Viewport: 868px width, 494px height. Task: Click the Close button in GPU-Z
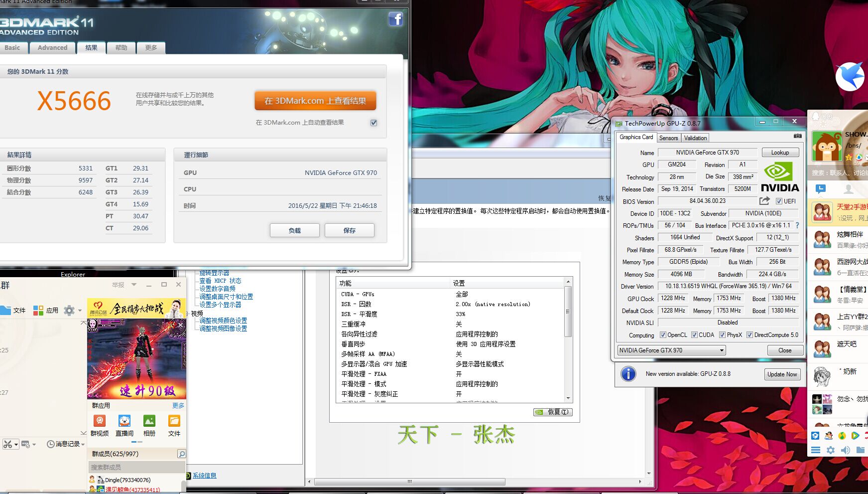pyautogui.click(x=785, y=350)
